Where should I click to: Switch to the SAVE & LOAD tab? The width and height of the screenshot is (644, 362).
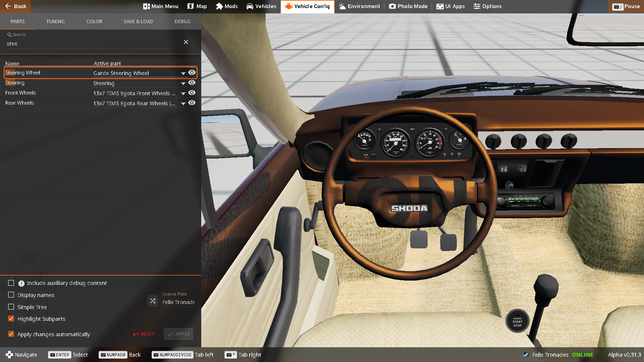[x=138, y=21]
